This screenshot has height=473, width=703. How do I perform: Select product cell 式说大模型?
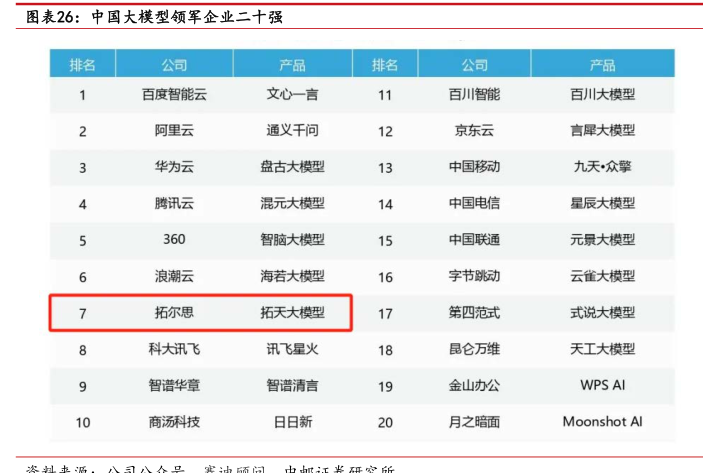pos(603,312)
